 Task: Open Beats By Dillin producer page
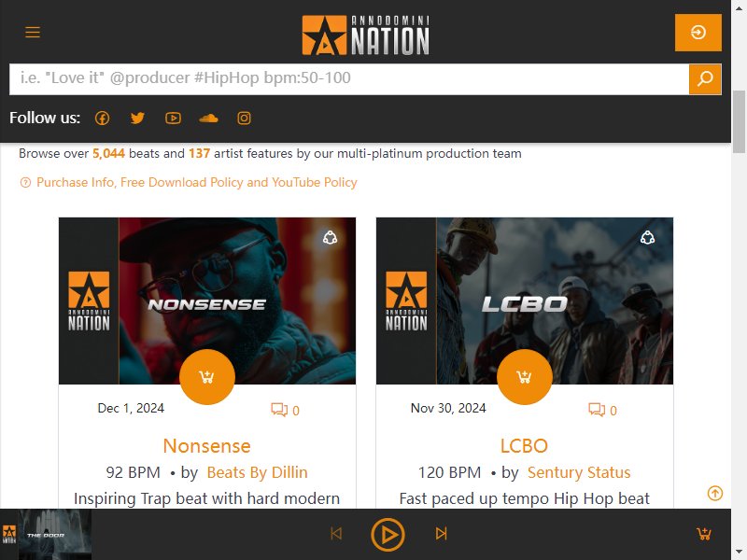point(258,472)
